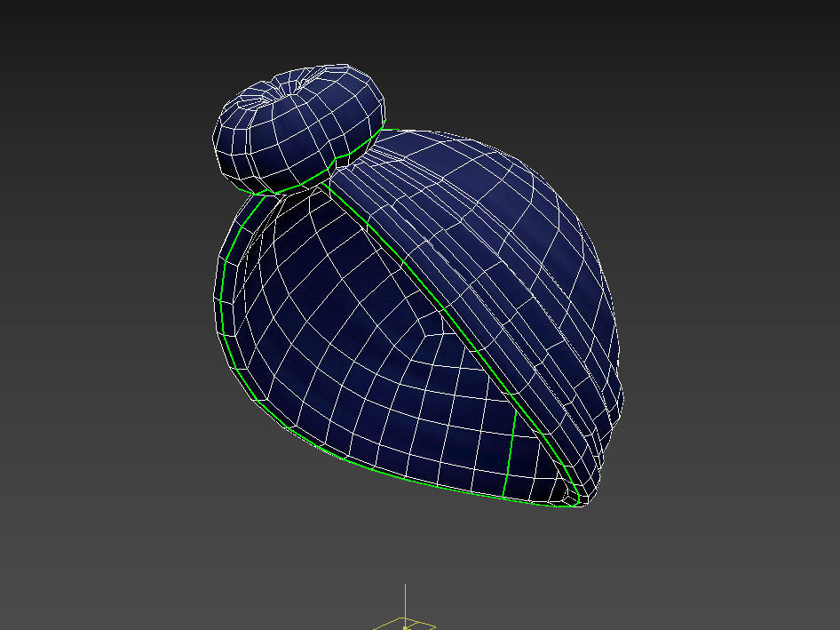840x630 pixels.
Task: Select the small knob mesh on top
Action: 299,128
